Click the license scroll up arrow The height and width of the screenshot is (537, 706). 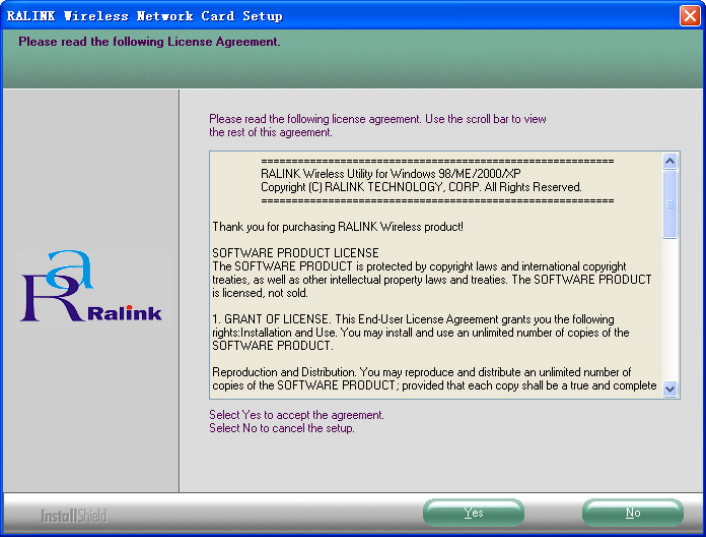(670, 161)
